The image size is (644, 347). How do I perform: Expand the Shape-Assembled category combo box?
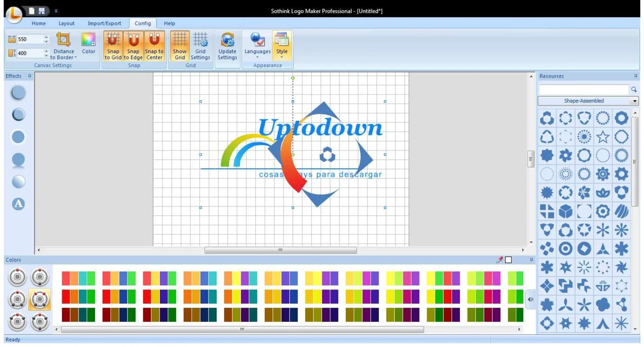click(x=589, y=101)
